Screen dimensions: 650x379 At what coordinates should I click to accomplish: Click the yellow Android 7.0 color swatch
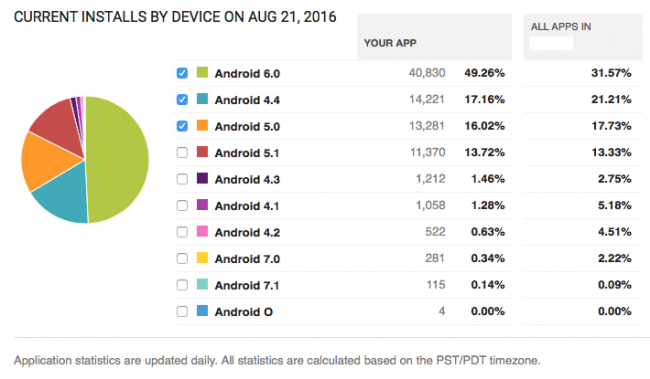[x=202, y=258]
